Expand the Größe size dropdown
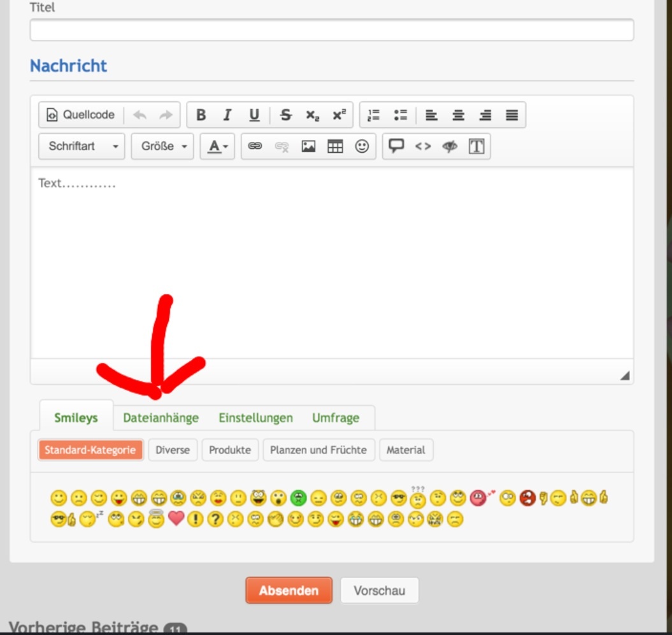The image size is (672, 635). (162, 146)
